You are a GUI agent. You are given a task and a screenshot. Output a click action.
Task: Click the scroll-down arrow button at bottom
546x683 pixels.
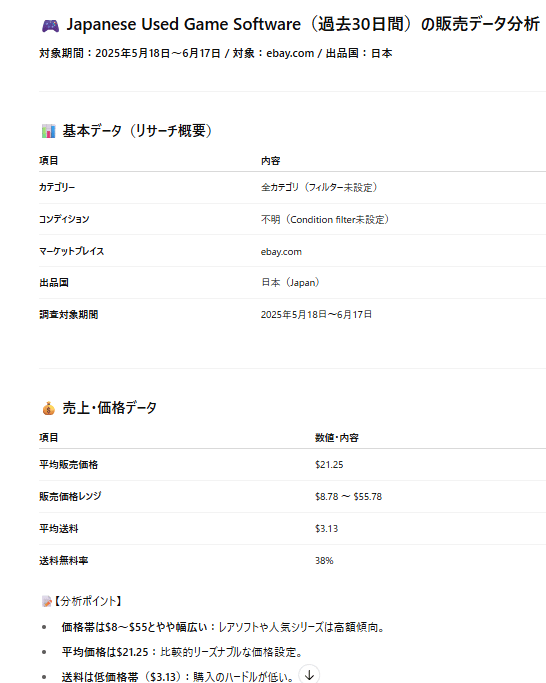tap(309, 675)
